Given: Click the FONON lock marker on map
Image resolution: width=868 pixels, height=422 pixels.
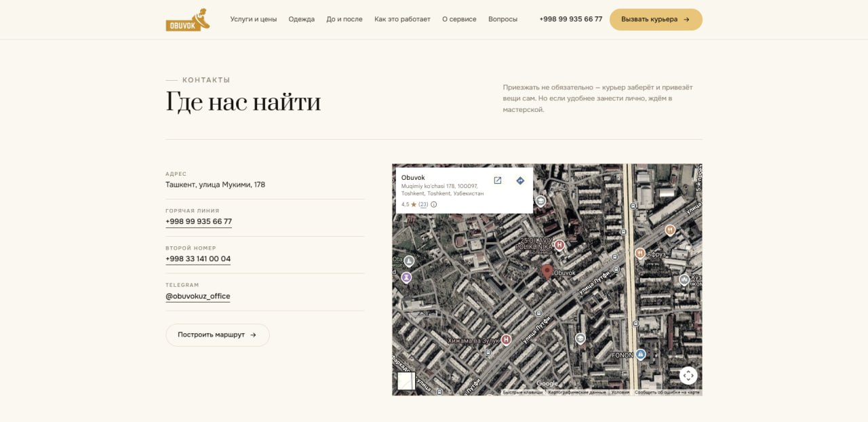Looking at the screenshot, I should click(x=640, y=354).
